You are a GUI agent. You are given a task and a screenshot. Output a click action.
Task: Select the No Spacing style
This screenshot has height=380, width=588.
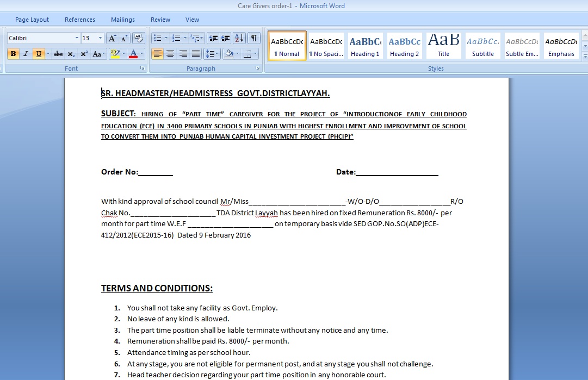pyautogui.click(x=326, y=46)
